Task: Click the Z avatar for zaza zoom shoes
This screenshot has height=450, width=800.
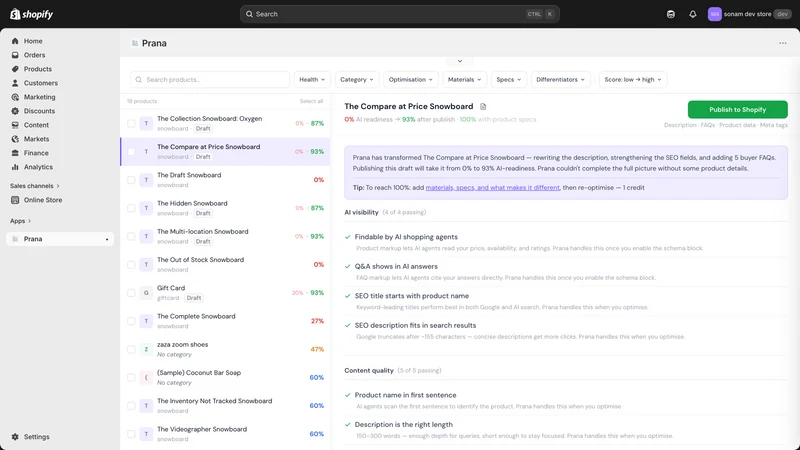Action: (x=146, y=349)
